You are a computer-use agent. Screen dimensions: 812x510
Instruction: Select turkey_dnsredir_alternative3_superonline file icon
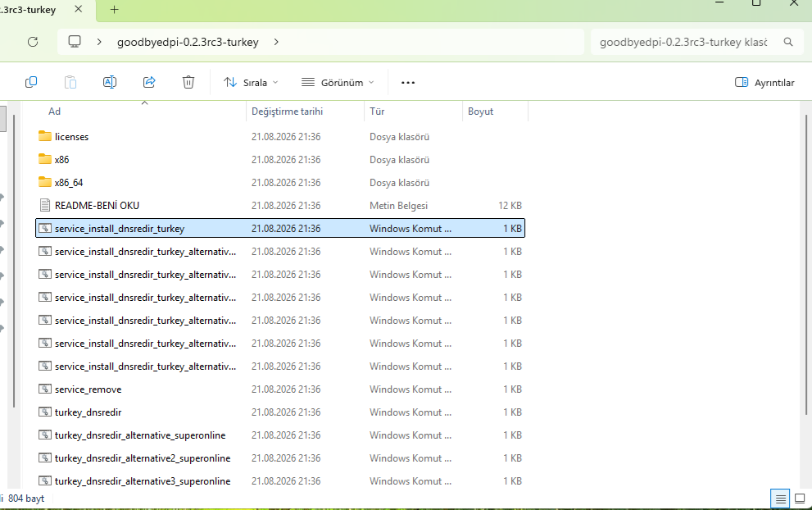point(45,480)
